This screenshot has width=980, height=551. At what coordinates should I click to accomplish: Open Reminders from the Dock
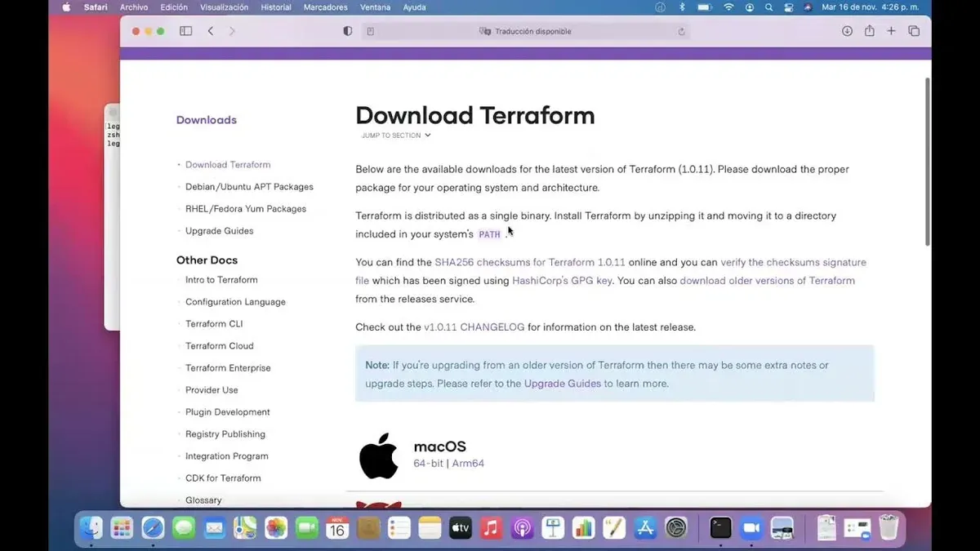pos(399,528)
